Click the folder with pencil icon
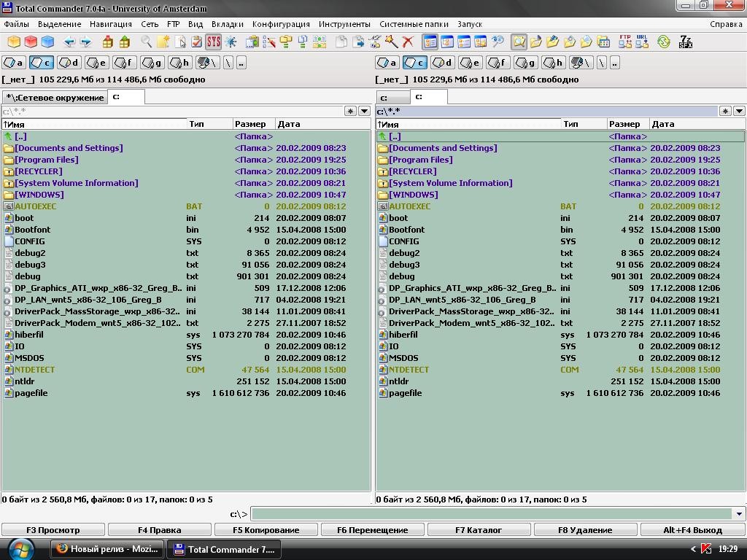The width and height of the screenshot is (747, 560). tap(553, 42)
